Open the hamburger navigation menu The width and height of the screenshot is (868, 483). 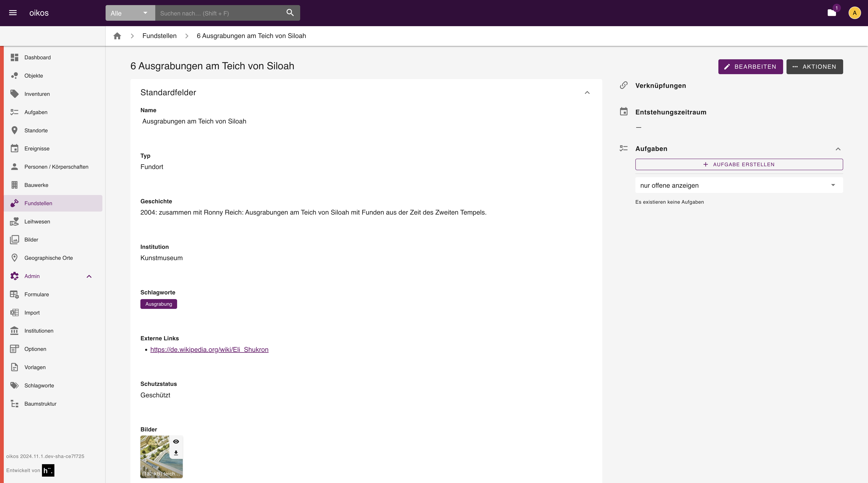coord(13,13)
